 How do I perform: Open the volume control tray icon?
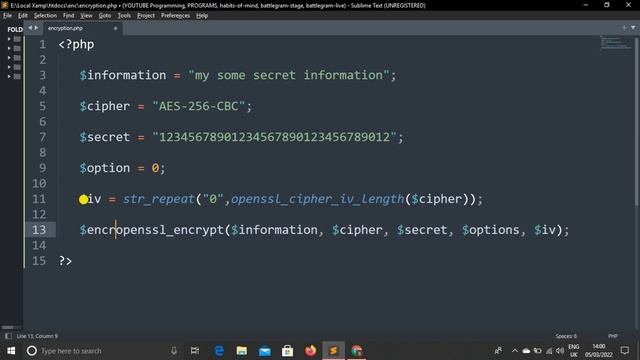pyautogui.click(x=560, y=351)
